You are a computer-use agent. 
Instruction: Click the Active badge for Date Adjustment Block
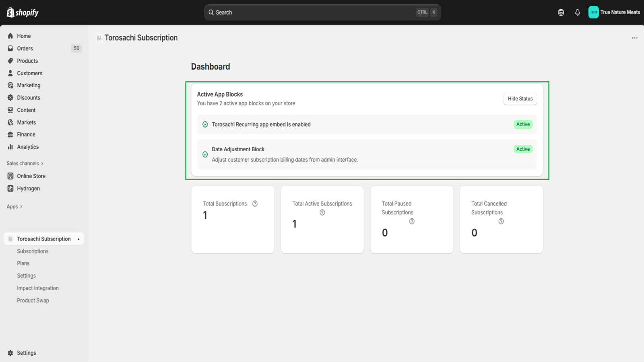click(523, 149)
